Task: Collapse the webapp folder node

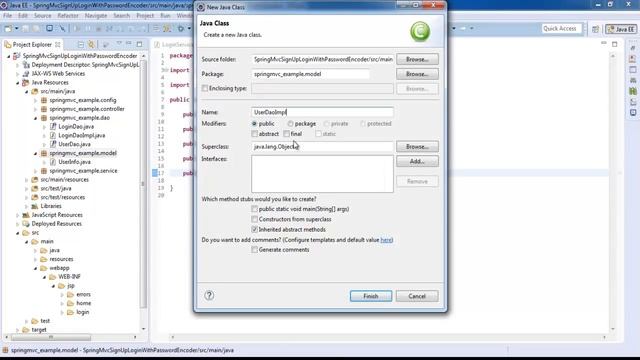Action: click(36, 268)
